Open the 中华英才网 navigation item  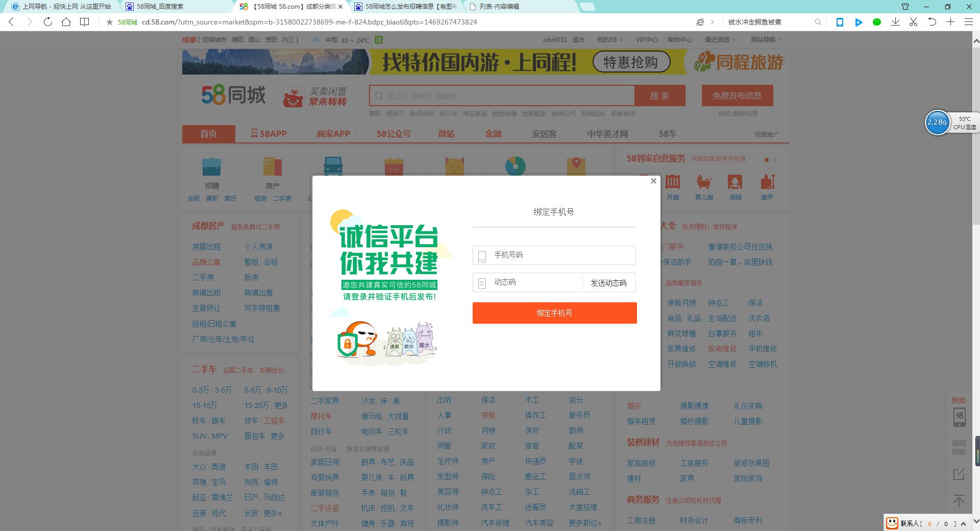pos(607,134)
